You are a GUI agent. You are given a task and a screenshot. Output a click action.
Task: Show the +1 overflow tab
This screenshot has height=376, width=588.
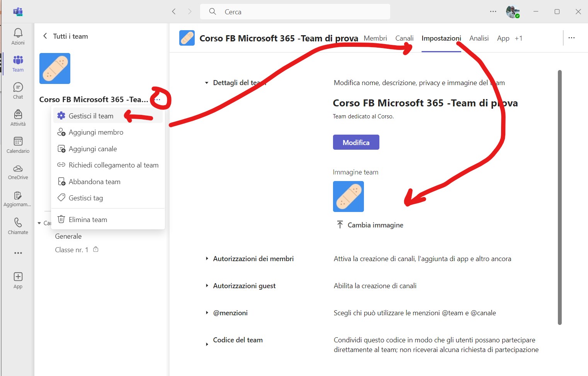click(518, 38)
